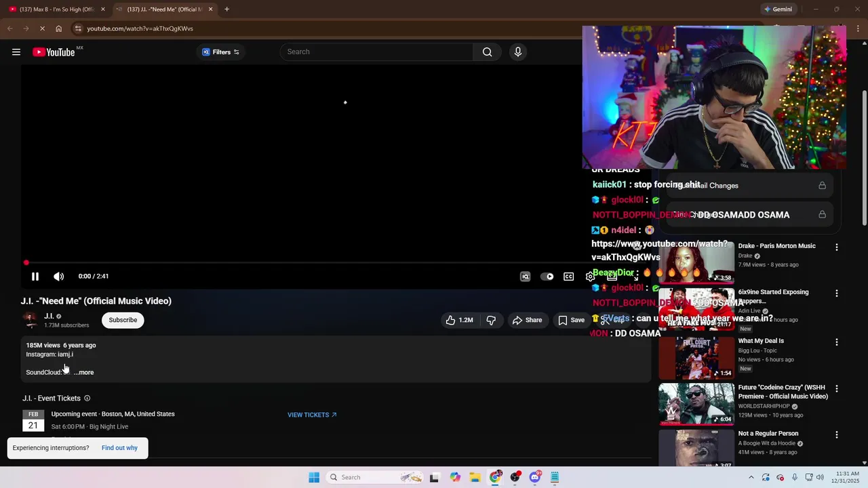Go to the YouTube home logo
Viewport: 868px width, 488px height.
(54, 52)
